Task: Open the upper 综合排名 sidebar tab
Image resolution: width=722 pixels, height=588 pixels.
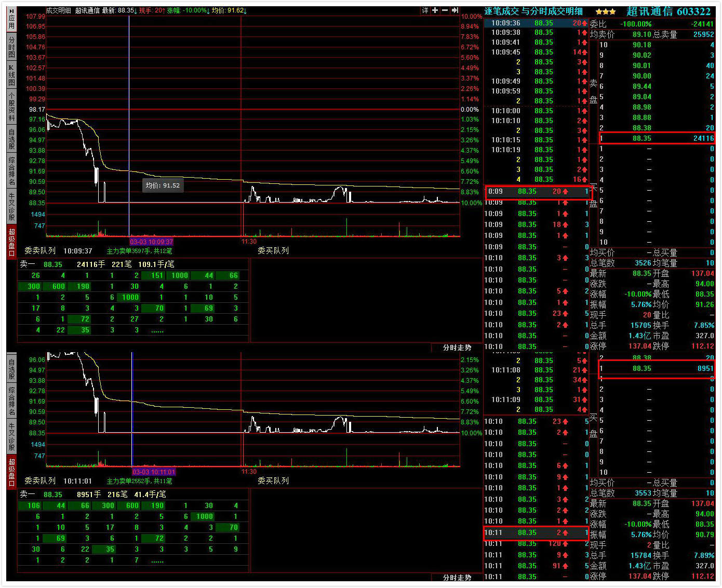Action: (x=11, y=171)
